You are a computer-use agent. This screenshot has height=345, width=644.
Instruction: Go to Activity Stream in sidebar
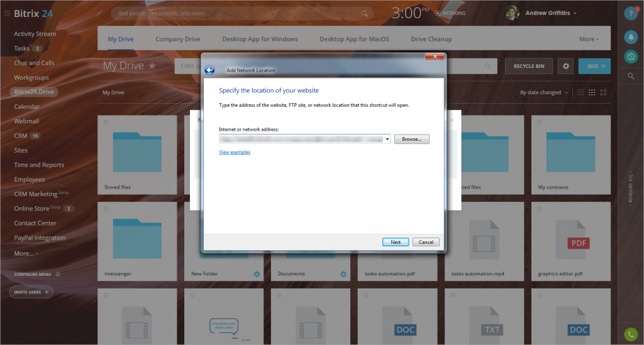tap(35, 34)
